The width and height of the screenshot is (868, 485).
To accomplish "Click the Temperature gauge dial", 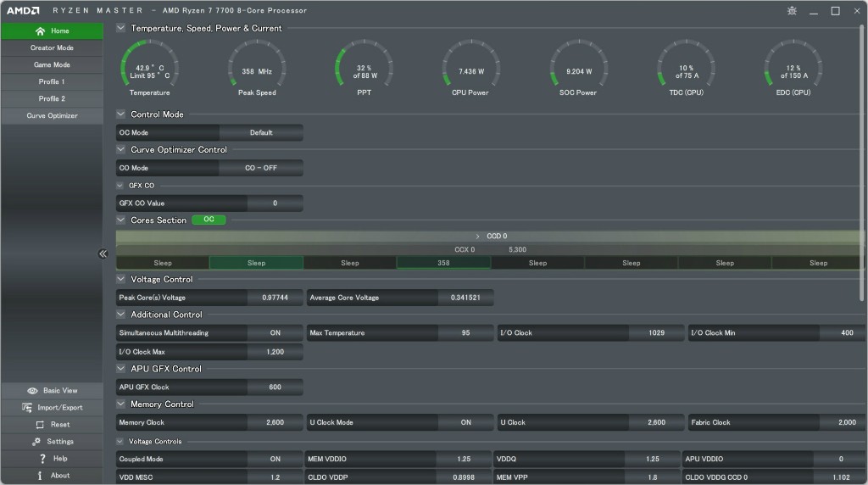I will pyautogui.click(x=150, y=66).
